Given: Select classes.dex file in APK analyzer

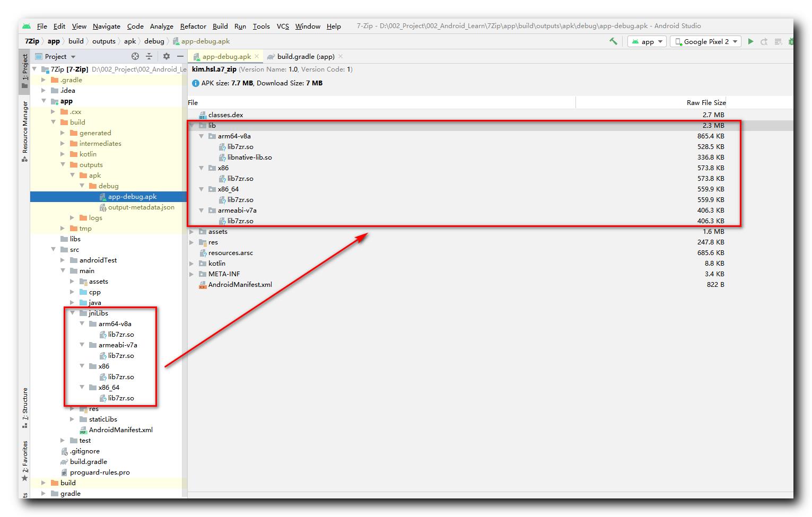Looking at the screenshot, I should [225, 115].
